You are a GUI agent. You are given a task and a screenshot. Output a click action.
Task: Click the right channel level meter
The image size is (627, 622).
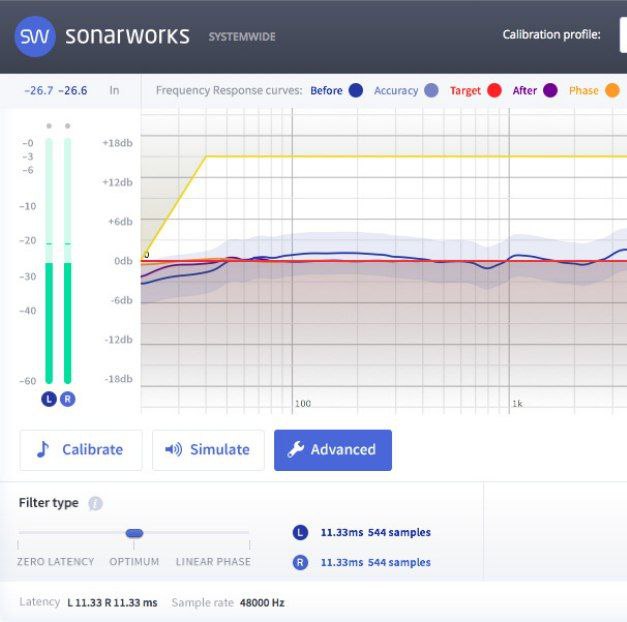click(68, 261)
